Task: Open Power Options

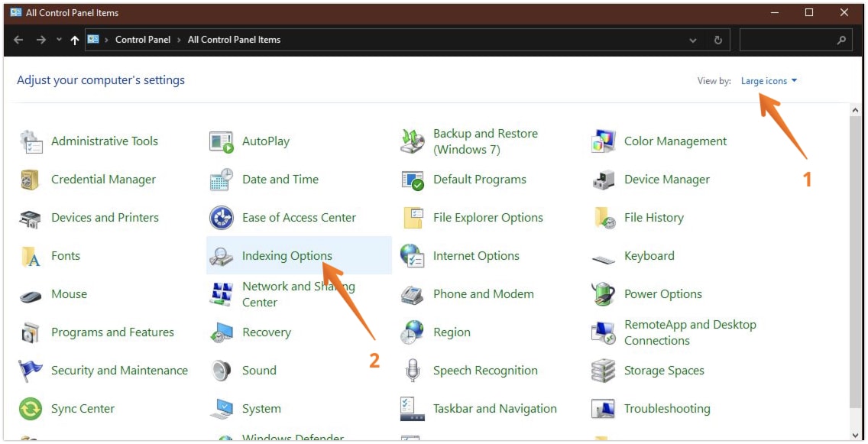Action: (663, 294)
